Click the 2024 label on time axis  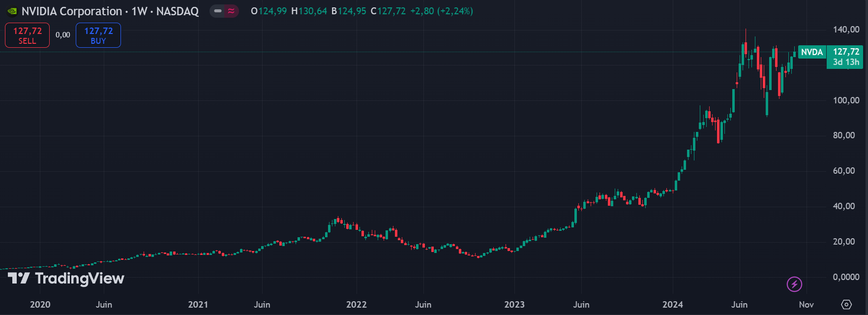(673, 305)
